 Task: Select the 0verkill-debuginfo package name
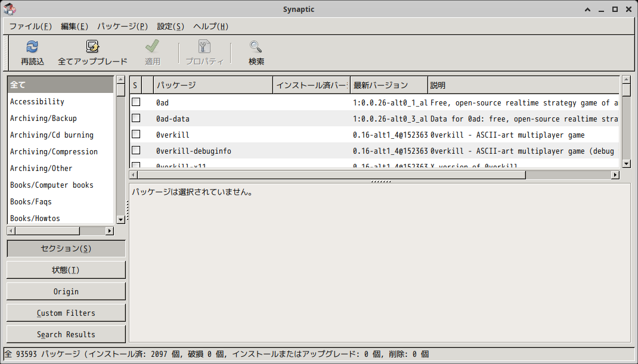(194, 151)
